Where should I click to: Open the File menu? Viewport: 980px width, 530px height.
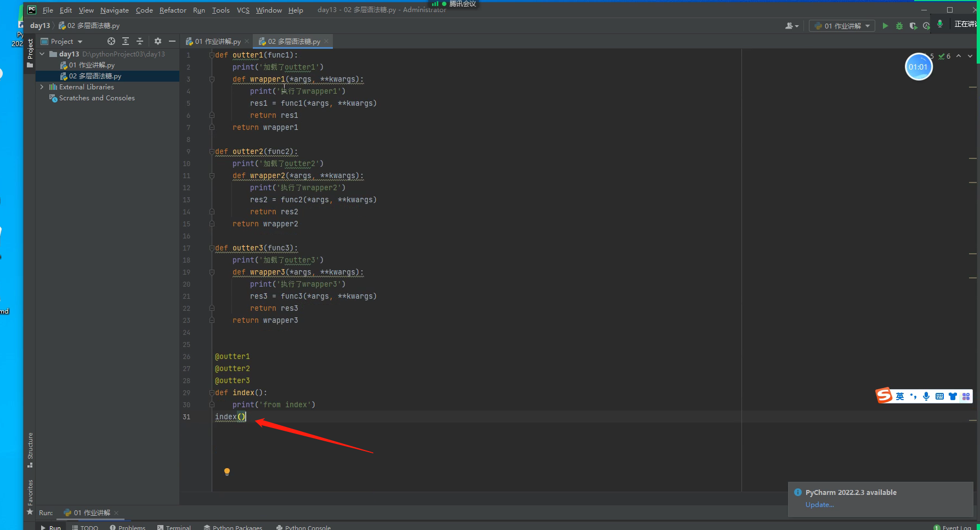pos(48,10)
